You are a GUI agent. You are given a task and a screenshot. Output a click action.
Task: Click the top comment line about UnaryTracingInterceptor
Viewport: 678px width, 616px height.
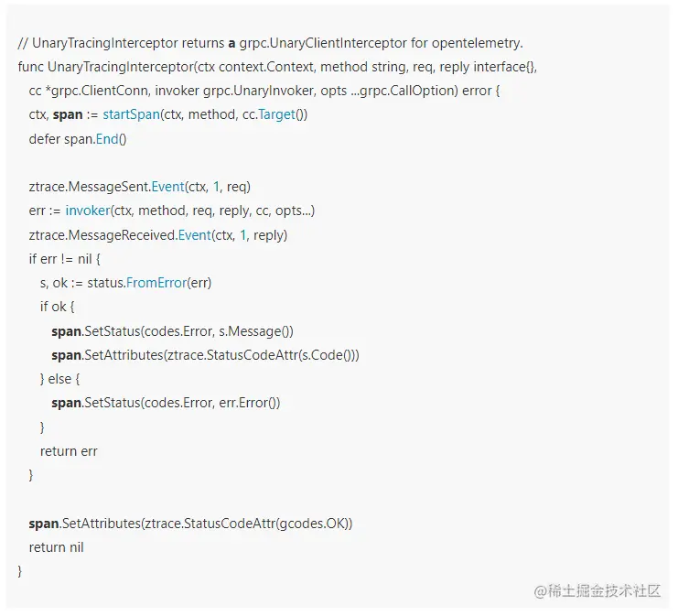pos(270,43)
